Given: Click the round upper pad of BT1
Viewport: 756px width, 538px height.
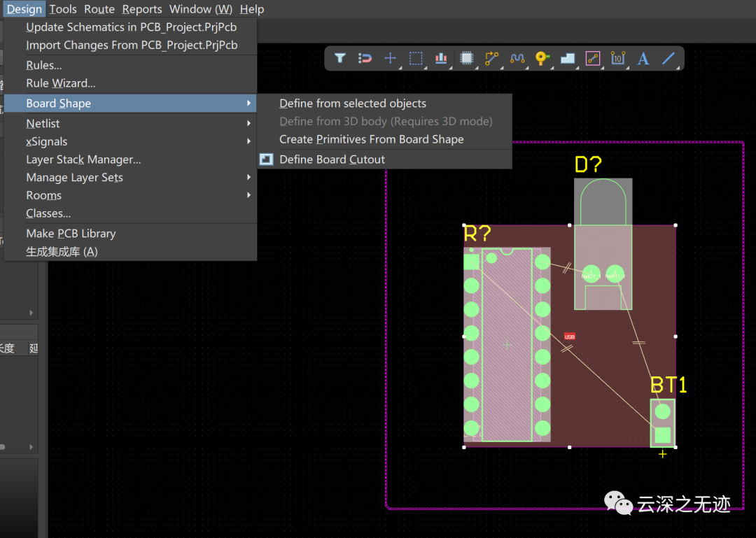Looking at the screenshot, I should click(662, 411).
